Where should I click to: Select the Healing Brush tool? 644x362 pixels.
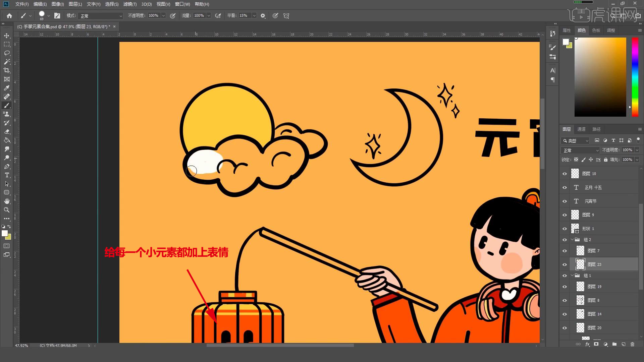tap(7, 97)
